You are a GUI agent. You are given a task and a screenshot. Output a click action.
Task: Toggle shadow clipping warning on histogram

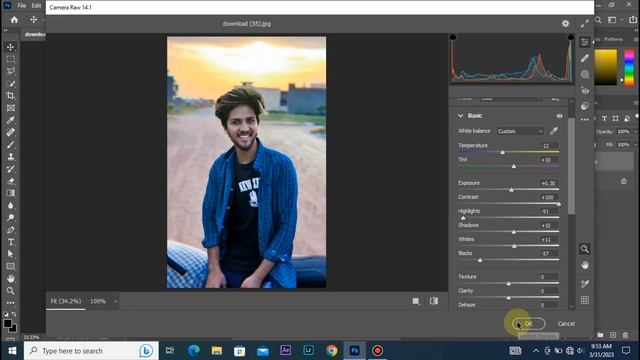[x=453, y=37]
